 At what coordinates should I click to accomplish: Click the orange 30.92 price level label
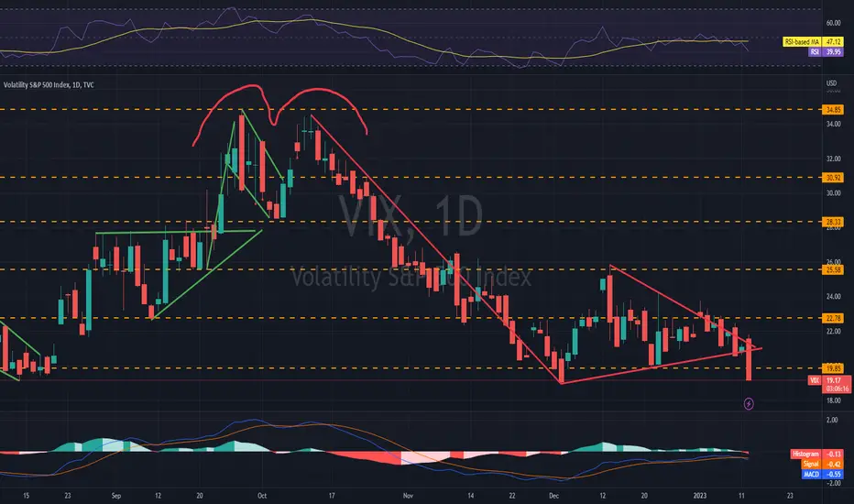coord(833,178)
